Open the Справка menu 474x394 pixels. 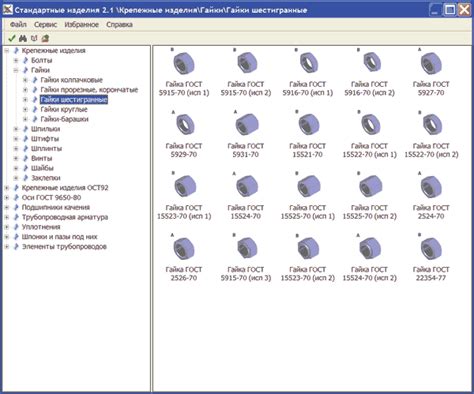pos(119,24)
